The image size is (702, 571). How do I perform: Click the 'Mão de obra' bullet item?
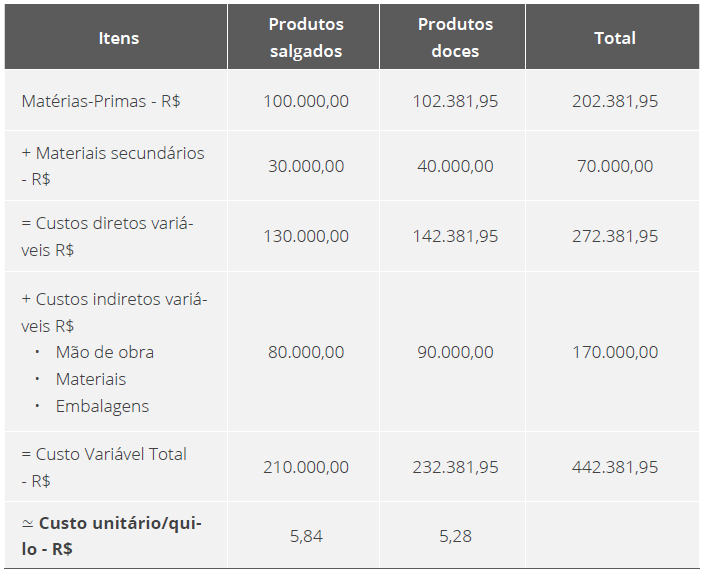[105, 352]
